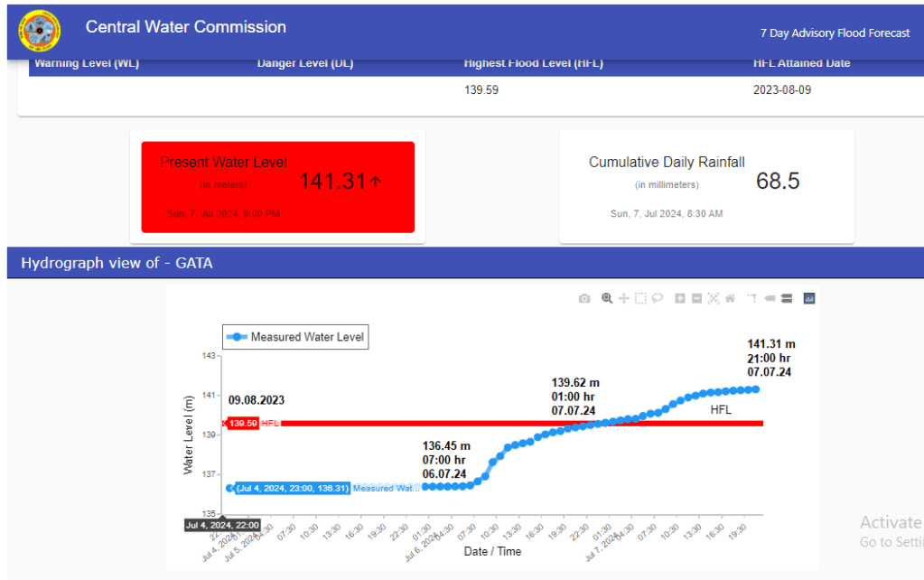Screen dimensions: 924x580
Task: Open 7 Day Advisory Flood Forecast
Action: [834, 33]
